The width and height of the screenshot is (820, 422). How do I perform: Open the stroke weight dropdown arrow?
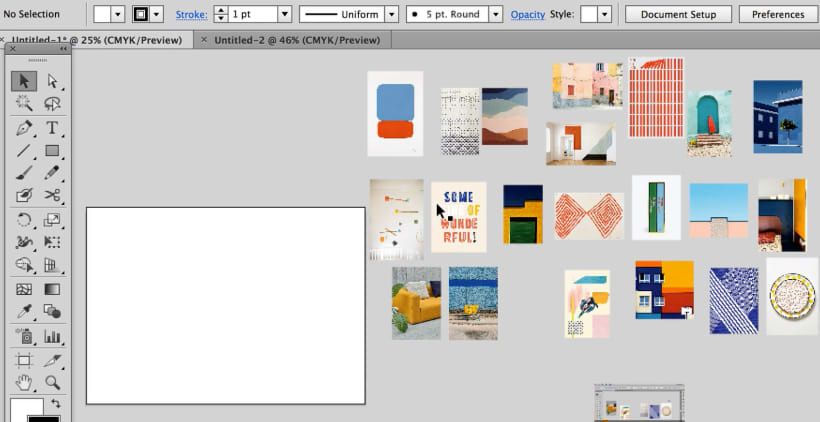(284, 14)
